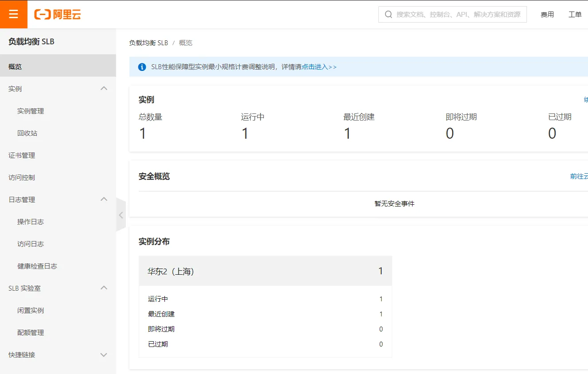Click the blue info icon in notice banner

pos(142,67)
